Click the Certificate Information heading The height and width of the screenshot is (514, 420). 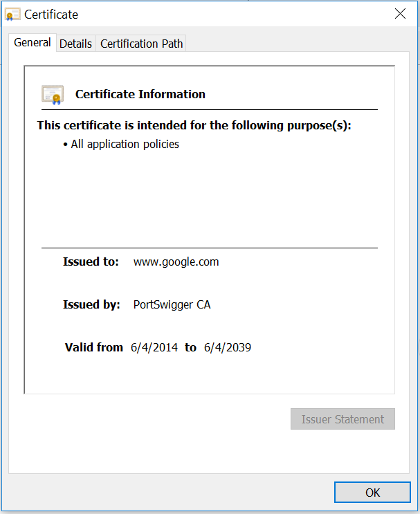(x=140, y=94)
